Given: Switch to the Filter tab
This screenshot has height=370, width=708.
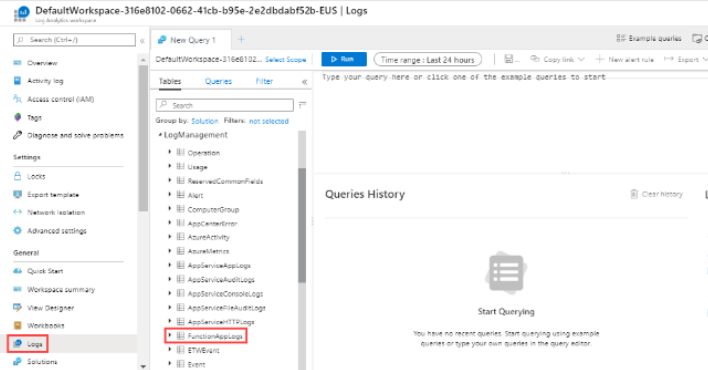Looking at the screenshot, I should click(x=264, y=81).
